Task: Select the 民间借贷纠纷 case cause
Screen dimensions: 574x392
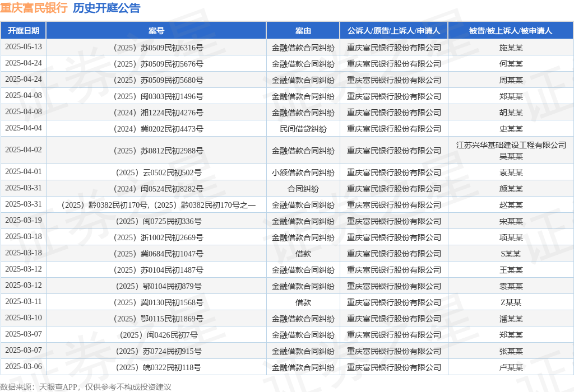Action: pos(303,129)
